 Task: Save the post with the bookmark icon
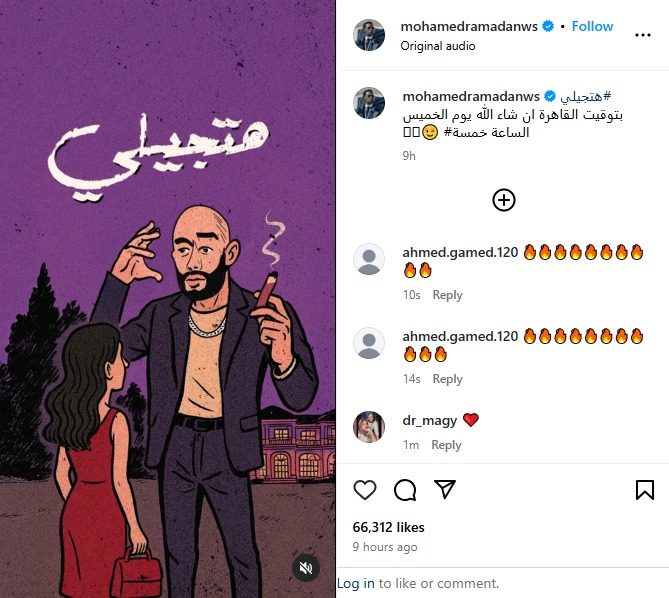coord(645,490)
